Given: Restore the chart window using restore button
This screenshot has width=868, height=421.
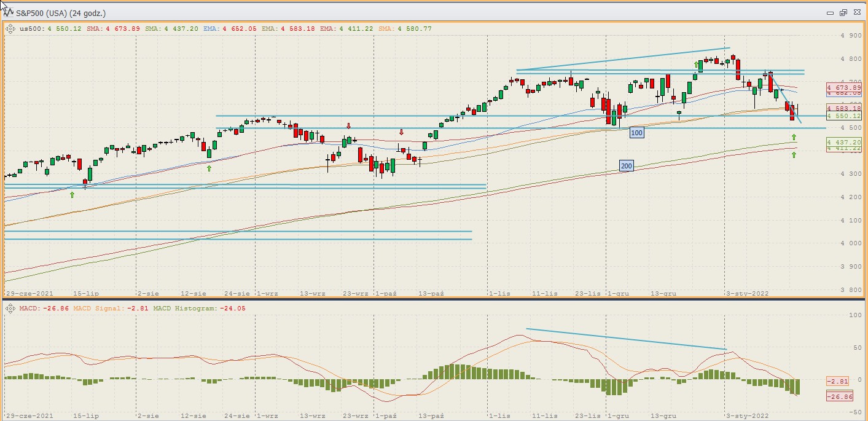Looking at the screenshot, I should tap(843, 12).
